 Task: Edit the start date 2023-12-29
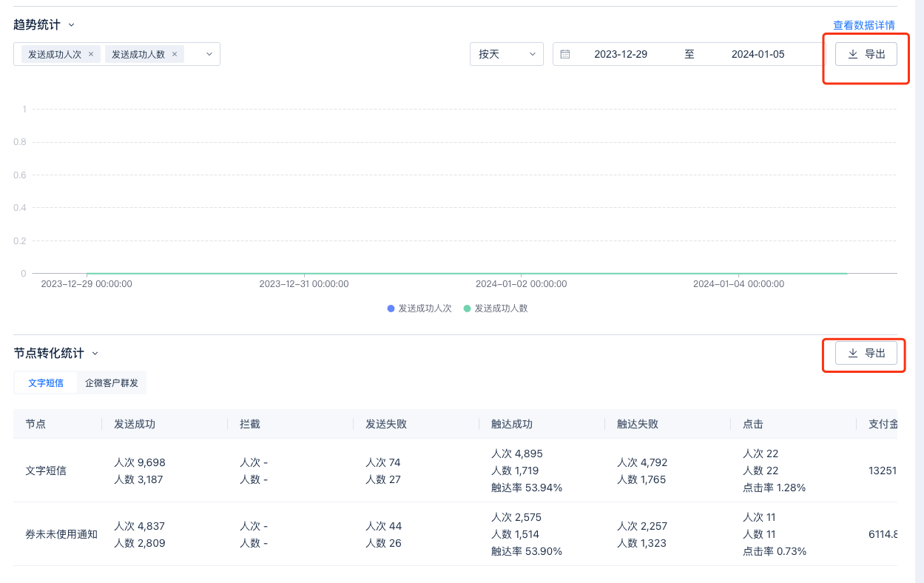coord(621,54)
